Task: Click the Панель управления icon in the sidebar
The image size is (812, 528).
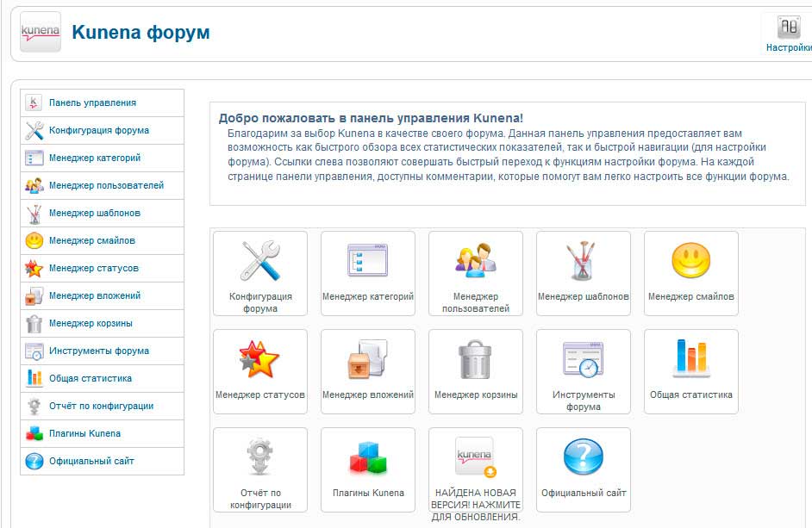Action: pyautogui.click(x=34, y=102)
